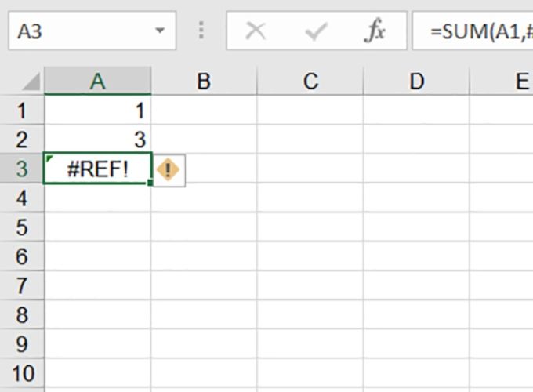Image resolution: width=533 pixels, height=392 pixels.
Task: Open the Name Box dropdown arrow
Action: click(x=160, y=31)
